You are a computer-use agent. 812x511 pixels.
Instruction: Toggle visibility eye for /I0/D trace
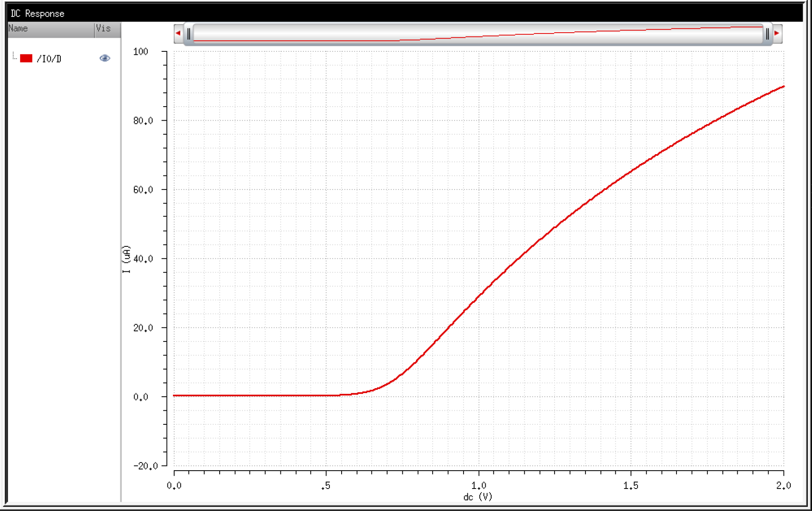[105, 58]
